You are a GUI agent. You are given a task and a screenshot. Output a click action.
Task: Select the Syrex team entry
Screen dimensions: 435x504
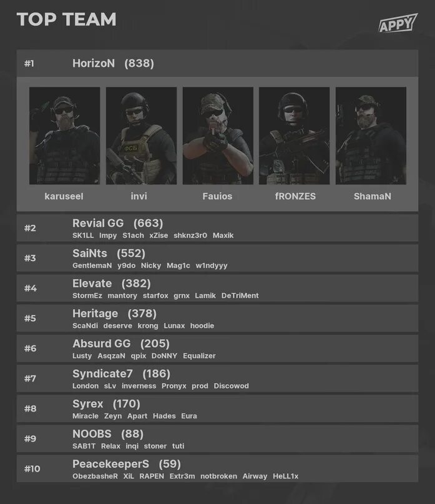[x=217, y=408]
